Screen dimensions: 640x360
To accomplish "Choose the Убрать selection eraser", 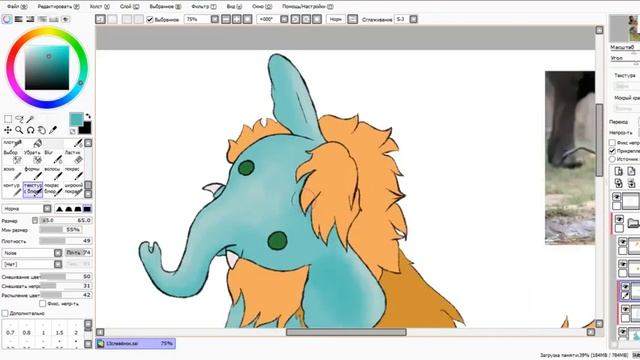I will (x=33, y=157).
